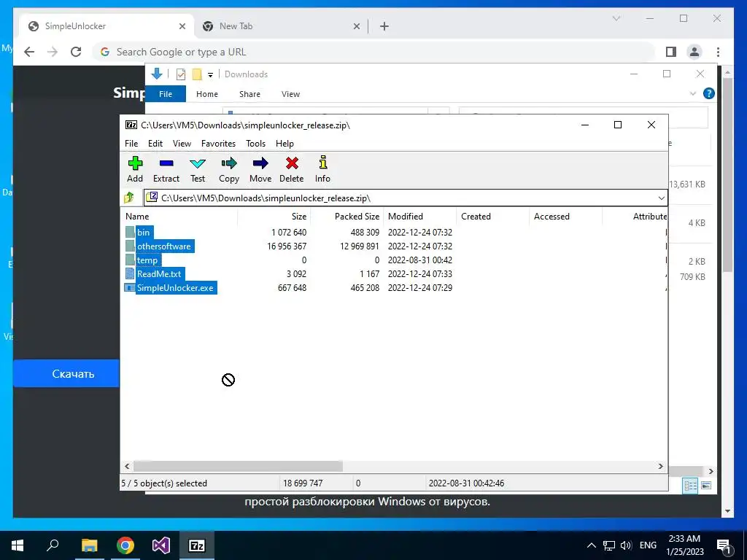Sort by Created column header

pyautogui.click(x=492, y=216)
